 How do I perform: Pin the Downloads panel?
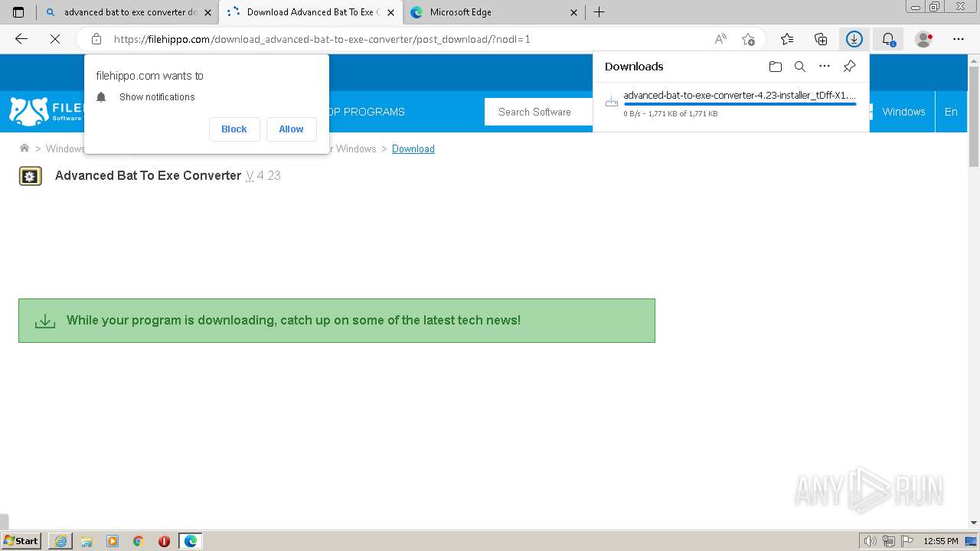pyautogui.click(x=849, y=67)
